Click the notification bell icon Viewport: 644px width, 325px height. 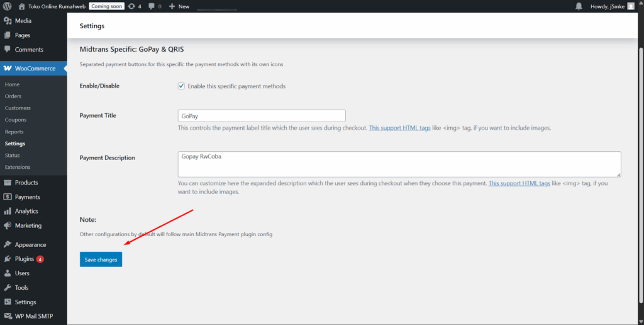(579, 6)
